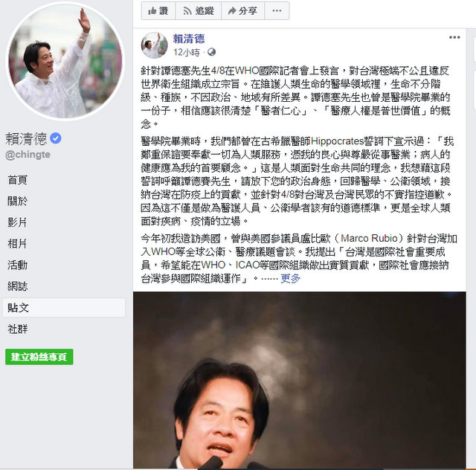Follow the page via 追蹤 button
Viewport: 476px width, 470px height.
pos(199,11)
